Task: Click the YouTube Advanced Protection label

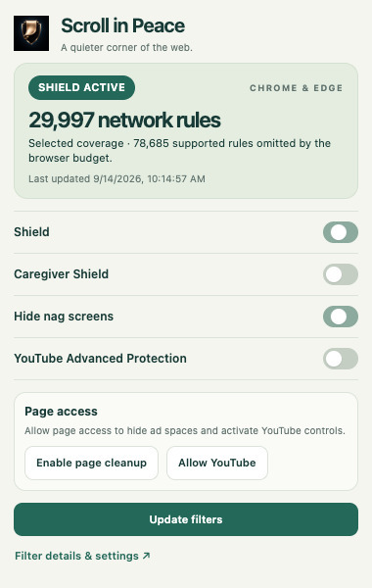Action: click(100, 359)
